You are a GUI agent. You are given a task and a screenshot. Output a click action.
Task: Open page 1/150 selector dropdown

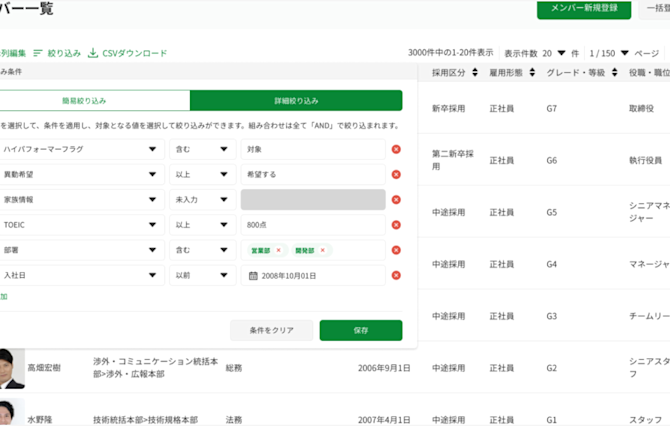tap(609, 53)
